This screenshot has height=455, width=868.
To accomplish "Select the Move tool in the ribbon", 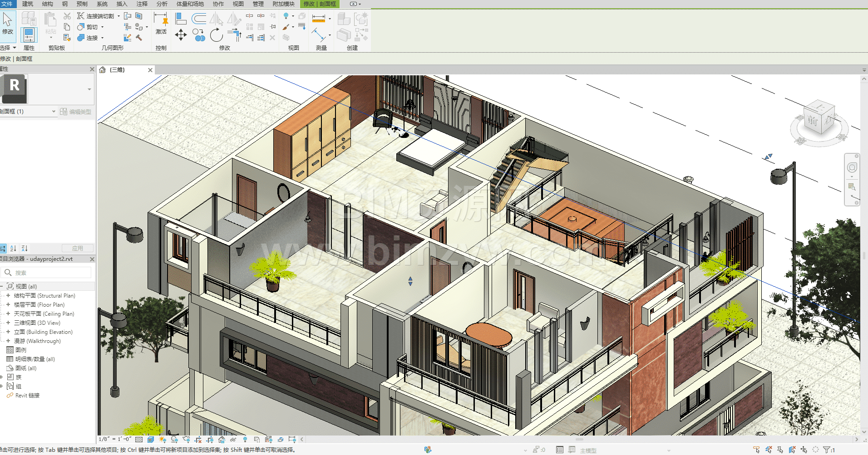I will pos(181,35).
